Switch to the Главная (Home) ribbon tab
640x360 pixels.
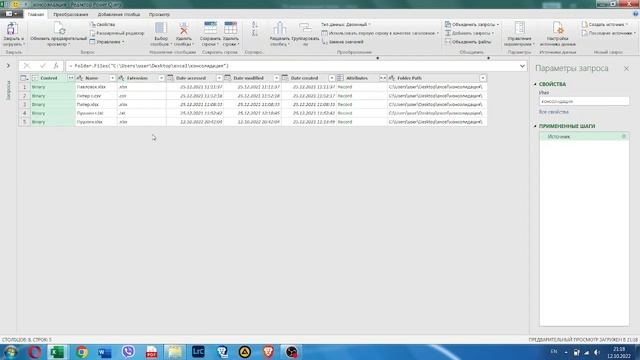(36, 14)
